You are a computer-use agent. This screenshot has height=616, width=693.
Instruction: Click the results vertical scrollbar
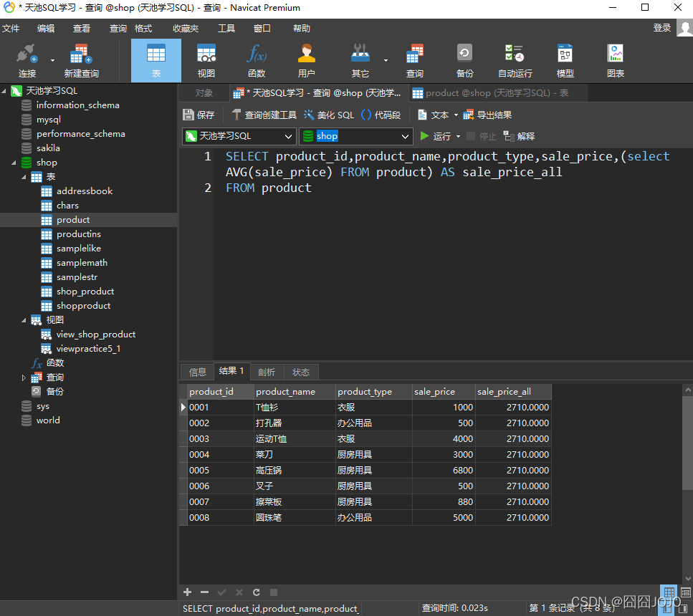[687, 442]
